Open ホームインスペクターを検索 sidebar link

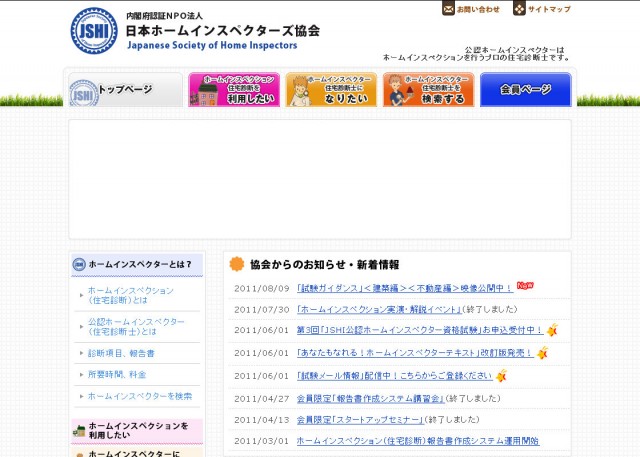(139, 396)
